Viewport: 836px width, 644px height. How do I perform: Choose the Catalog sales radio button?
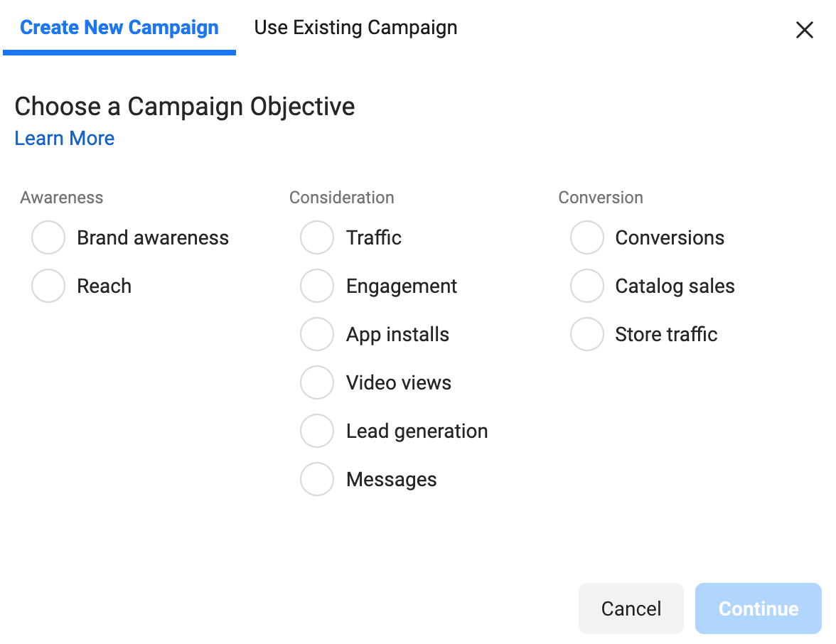click(587, 286)
